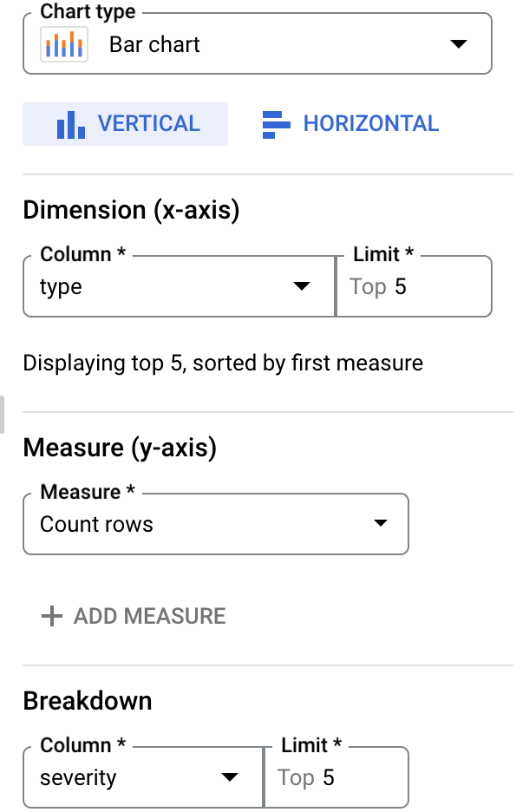Click the plus icon beside Add Measure
This screenshot has width=529, height=812.
click(x=52, y=616)
